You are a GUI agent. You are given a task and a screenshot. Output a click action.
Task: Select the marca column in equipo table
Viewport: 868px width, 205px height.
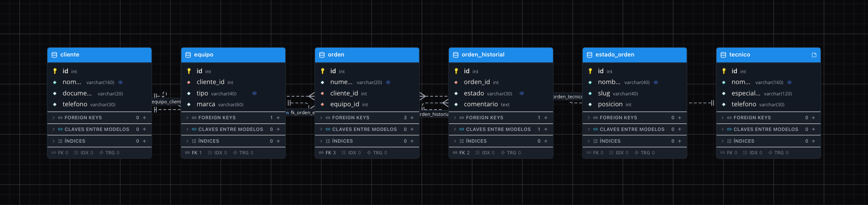(233, 104)
